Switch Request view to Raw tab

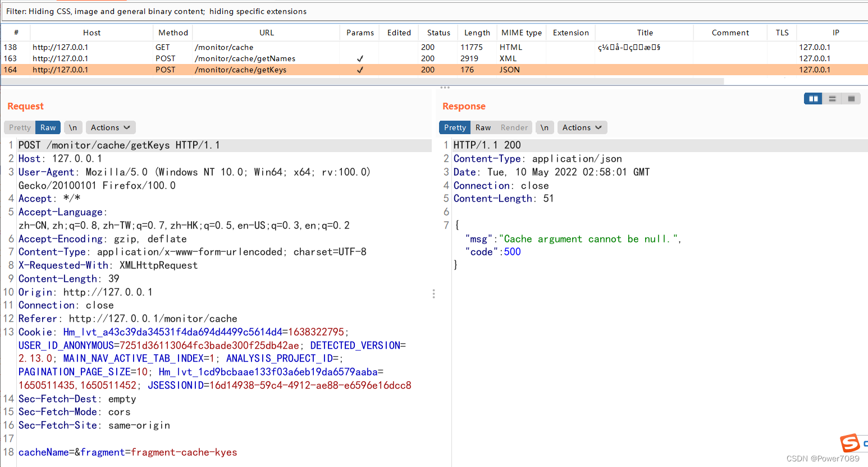(48, 127)
